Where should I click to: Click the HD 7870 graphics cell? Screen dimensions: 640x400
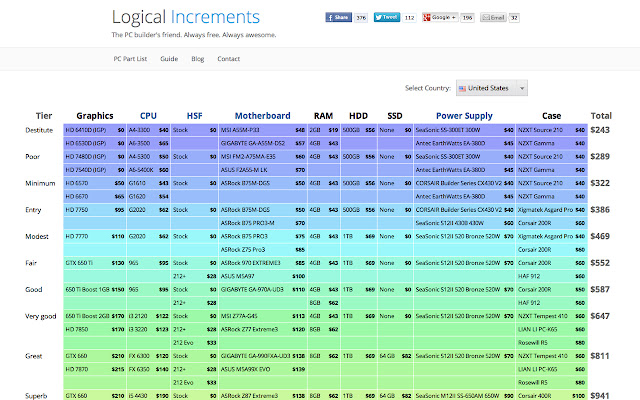tap(95, 369)
